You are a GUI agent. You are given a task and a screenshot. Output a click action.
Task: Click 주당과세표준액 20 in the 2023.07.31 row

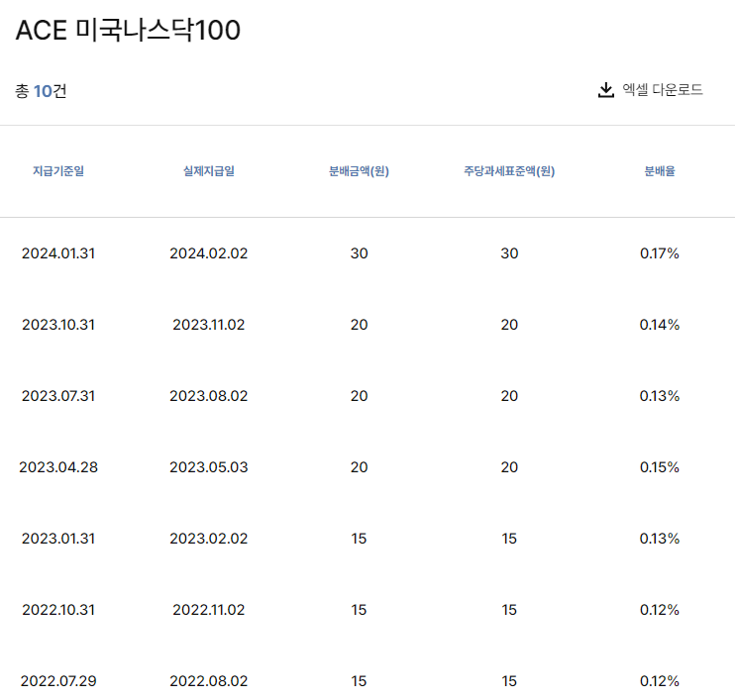509,396
